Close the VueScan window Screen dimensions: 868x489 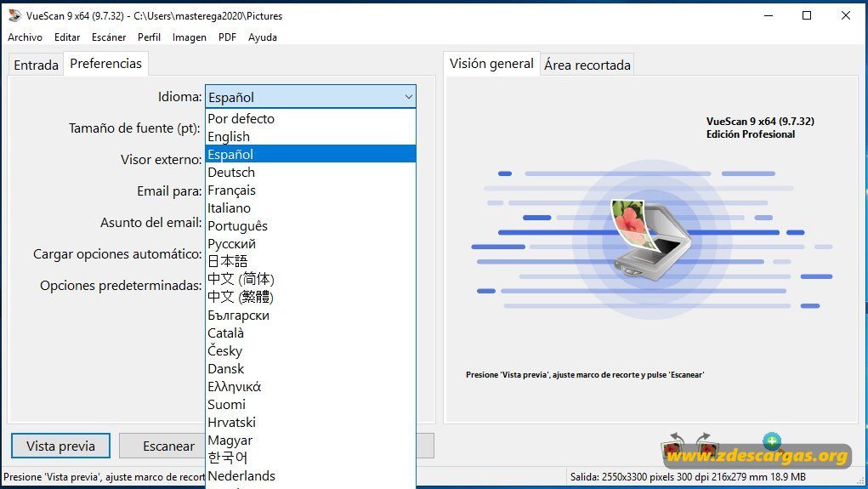(846, 15)
